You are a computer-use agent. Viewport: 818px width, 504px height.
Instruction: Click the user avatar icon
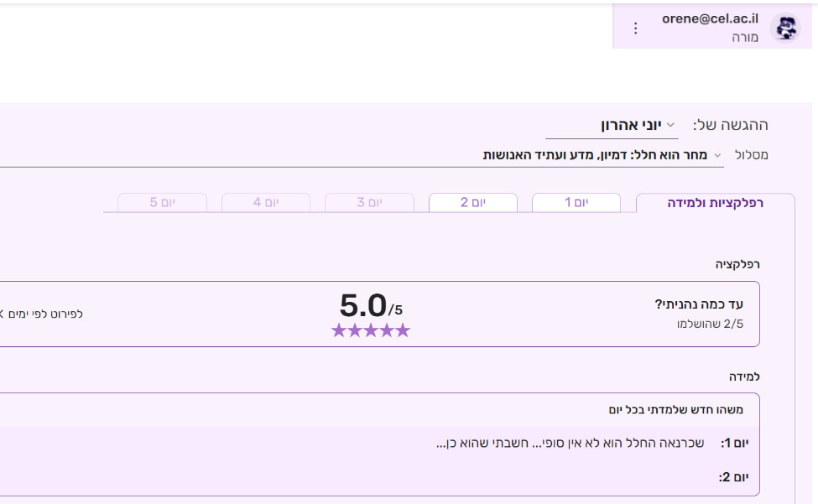(785, 28)
